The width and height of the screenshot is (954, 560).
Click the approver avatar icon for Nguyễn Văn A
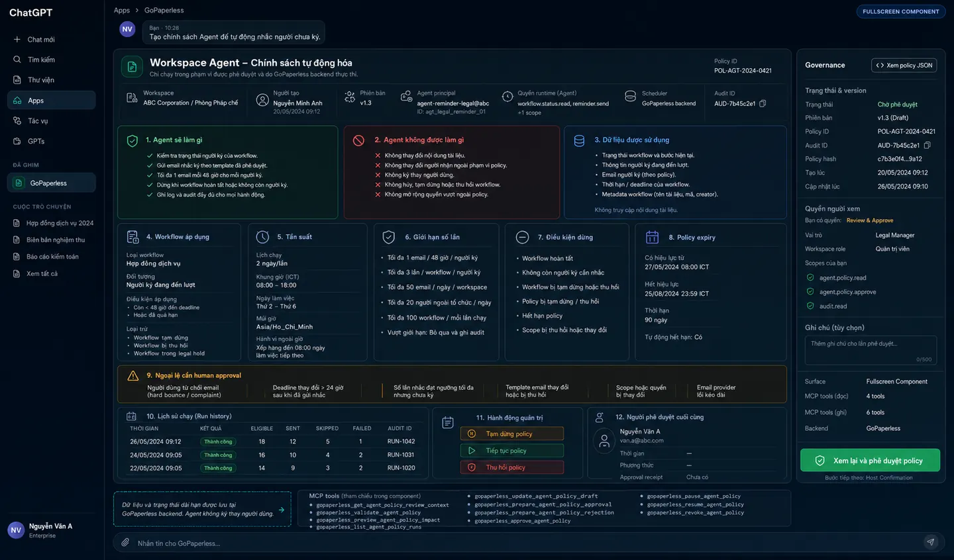tap(604, 441)
